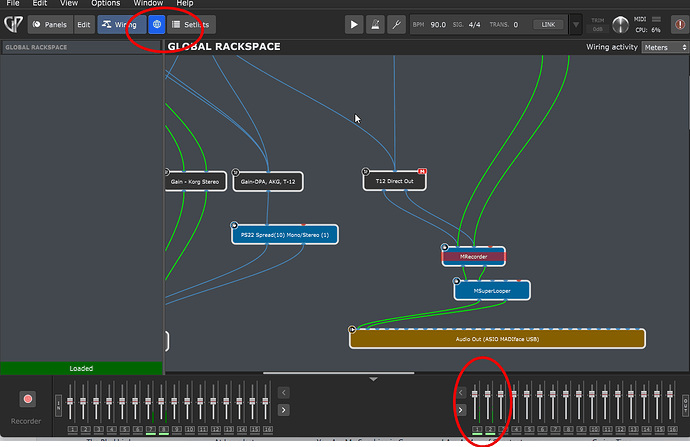The image size is (690, 447).
Task: Select the MSuperLooper plugin block
Action: click(492, 290)
